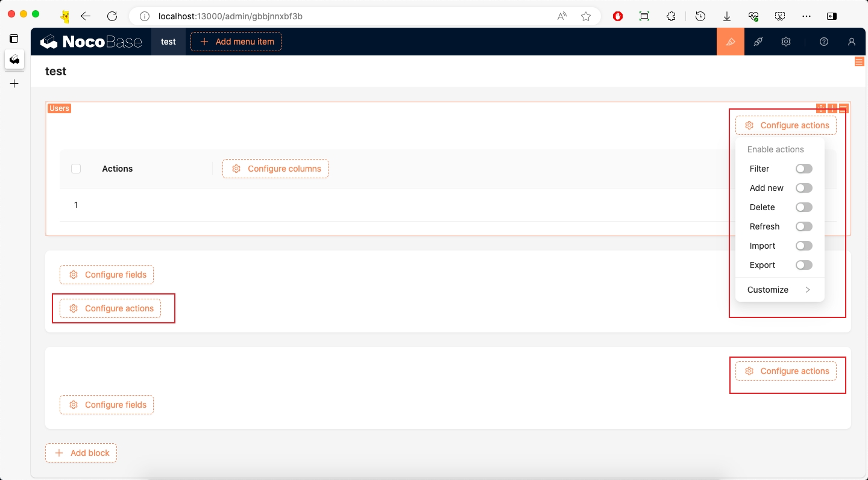Open the user profile icon
868x480 pixels.
(x=851, y=42)
